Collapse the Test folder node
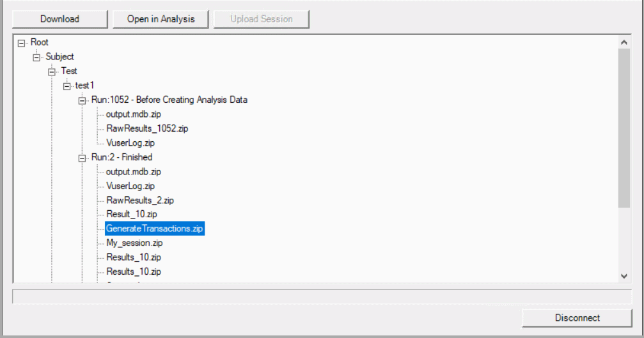The height and width of the screenshot is (338, 644). pos(52,72)
